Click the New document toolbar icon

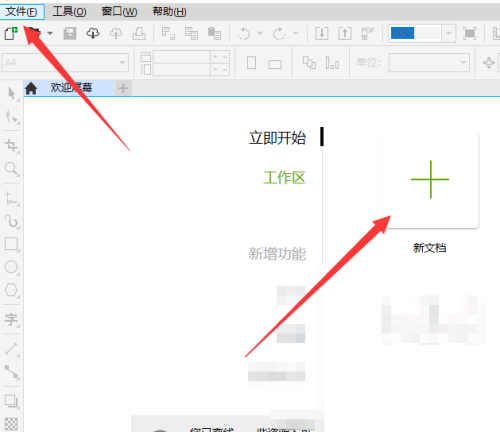[11, 33]
